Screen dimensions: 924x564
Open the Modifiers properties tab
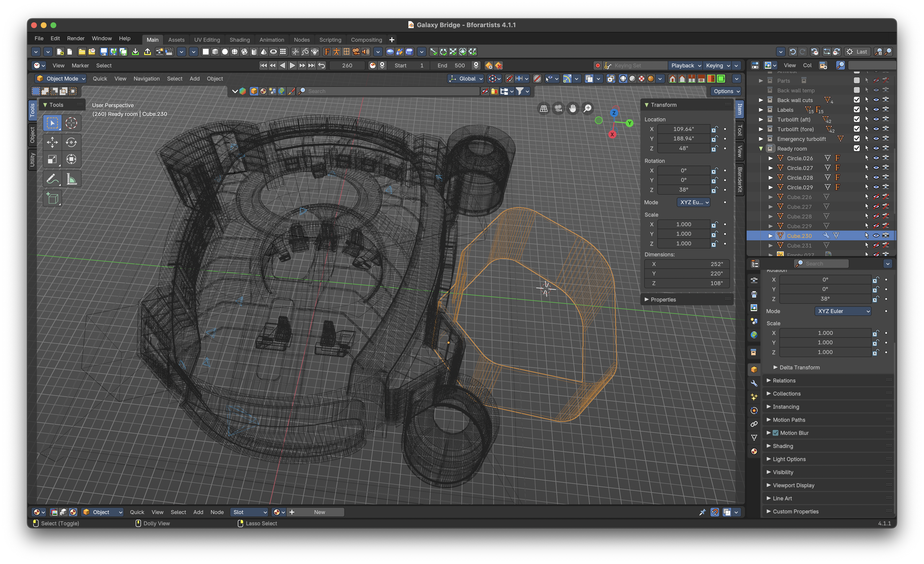pos(754,383)
